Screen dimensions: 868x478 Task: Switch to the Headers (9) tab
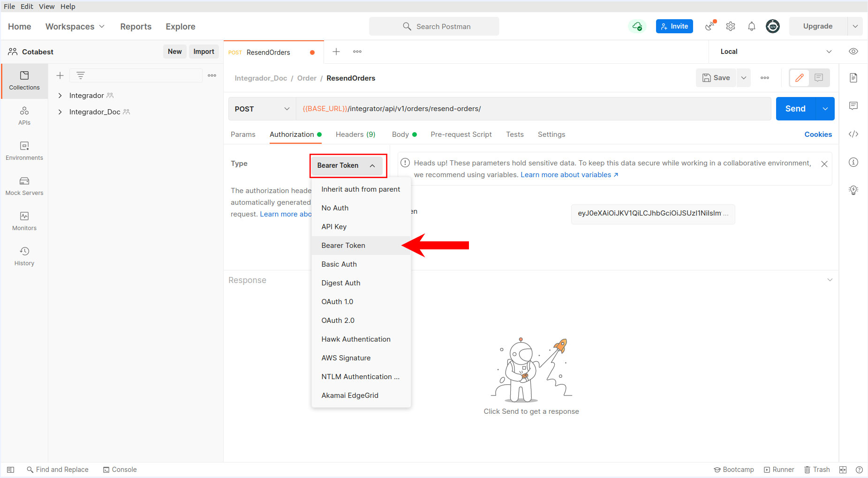(355, 134)
